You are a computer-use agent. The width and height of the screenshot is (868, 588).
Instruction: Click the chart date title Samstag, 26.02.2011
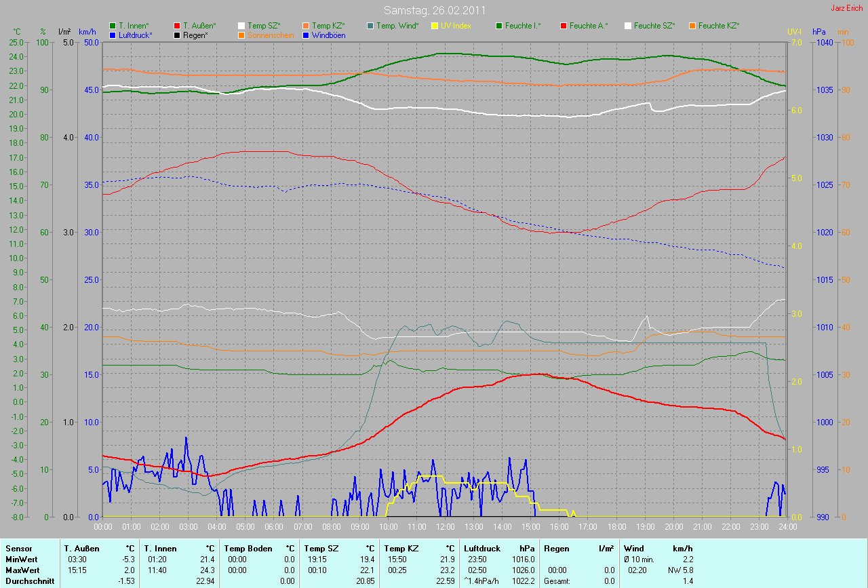coord(434,10)
